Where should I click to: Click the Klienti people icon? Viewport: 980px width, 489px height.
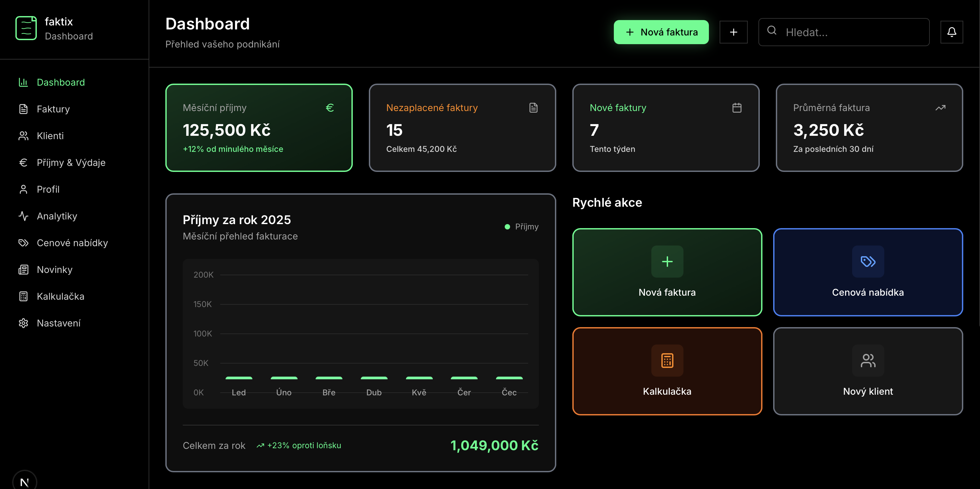pyautogui.click(x=23, y=136)
